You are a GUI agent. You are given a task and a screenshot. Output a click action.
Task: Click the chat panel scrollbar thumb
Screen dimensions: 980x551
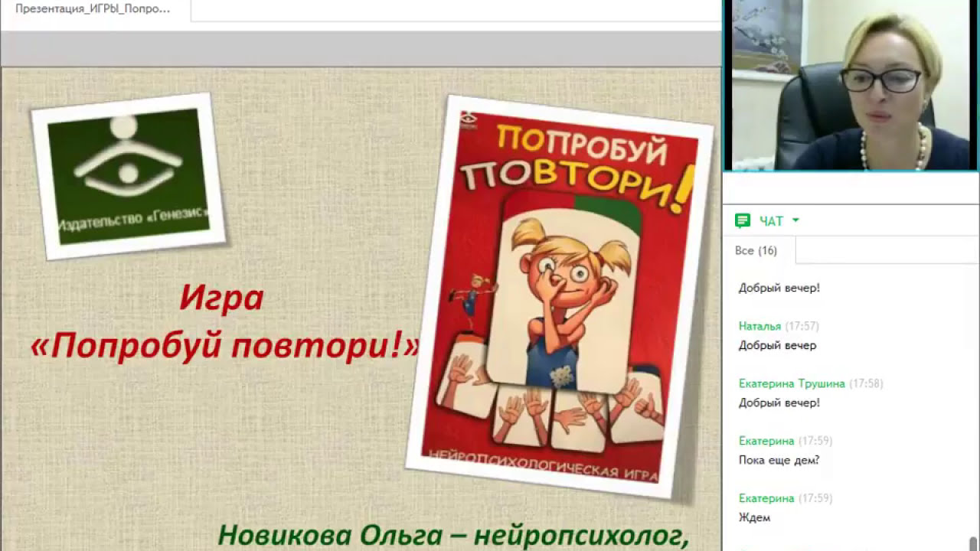tap(974, 543)
